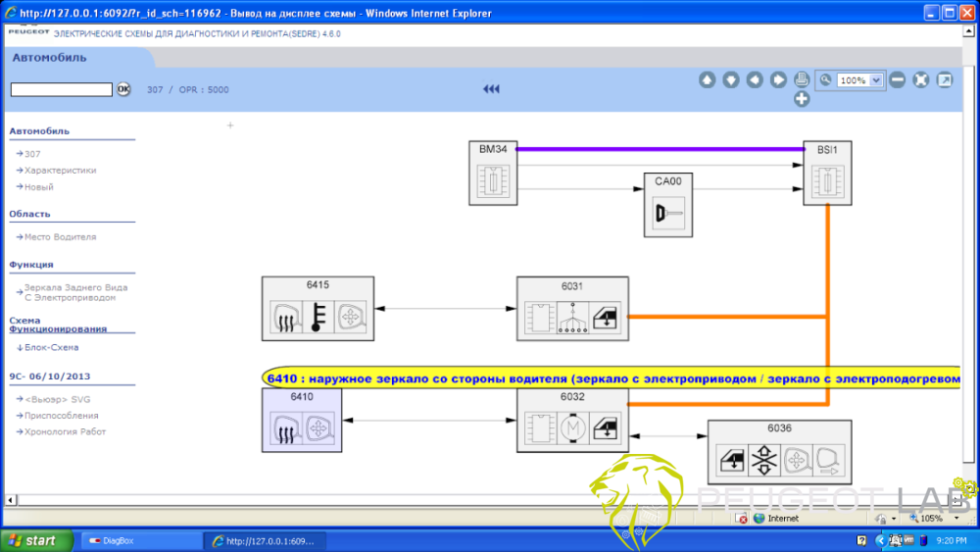Open the Хронология Работ link
The height and width of the screenshot is (552, 980).
point(65,431)
